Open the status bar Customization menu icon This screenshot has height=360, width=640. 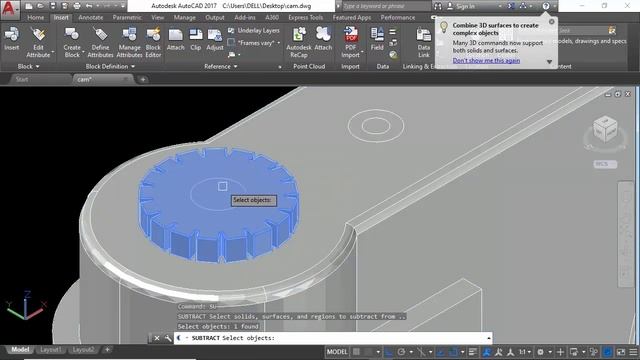(633, 352)
